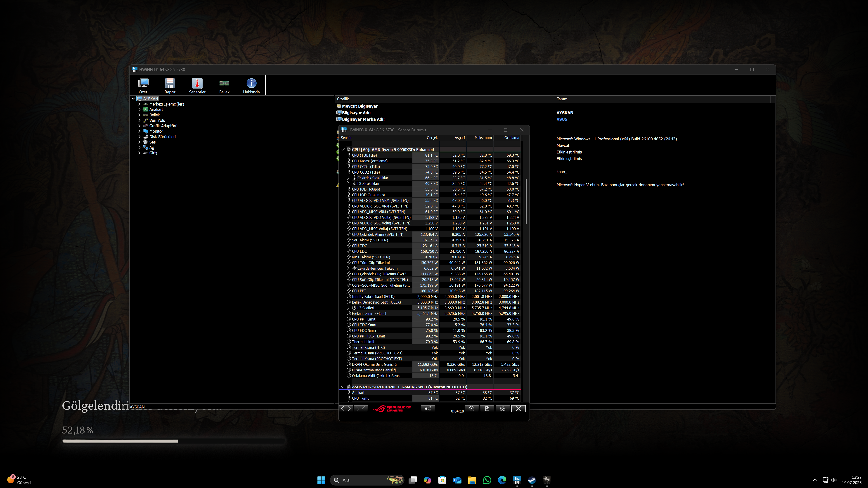
Task: Select the Monitör tree item
Action: click(156, 131)
